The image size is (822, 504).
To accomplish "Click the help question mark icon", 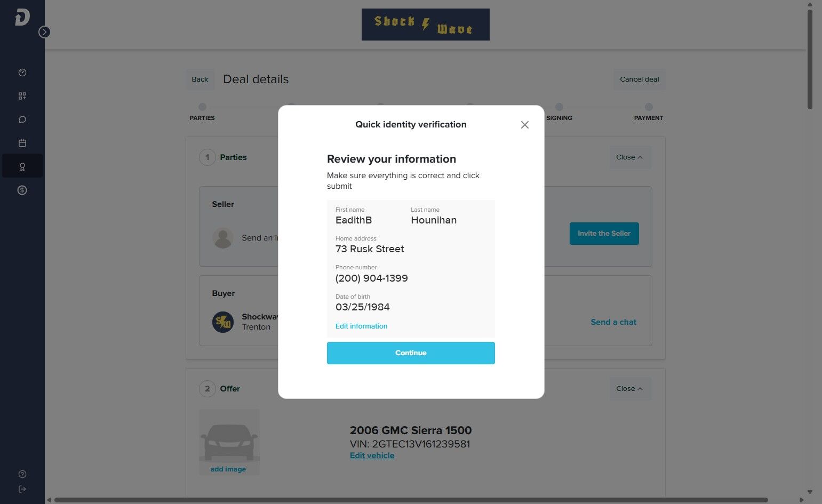I will (22, 474).
